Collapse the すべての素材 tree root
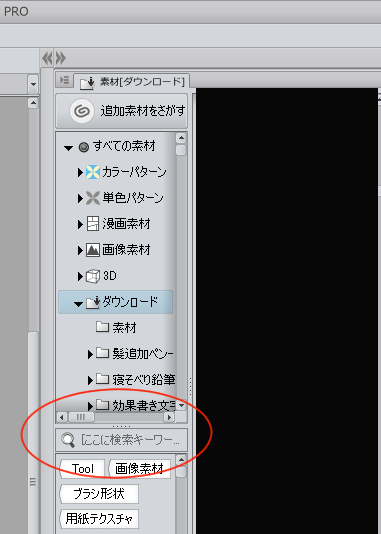Screen dimensions: 381x534 tap(68, 148)
